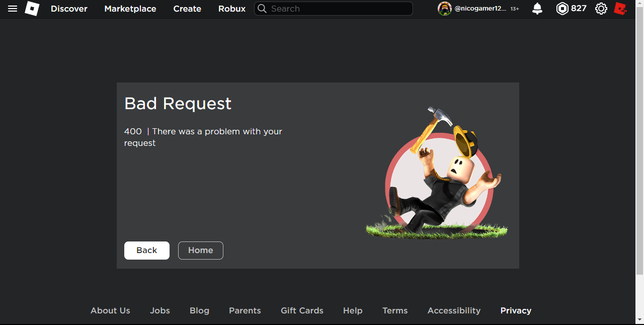Image resolution: width=644 pixels, height=325 pixels.
Task: Open the About Us link
Action: [110, 310]
